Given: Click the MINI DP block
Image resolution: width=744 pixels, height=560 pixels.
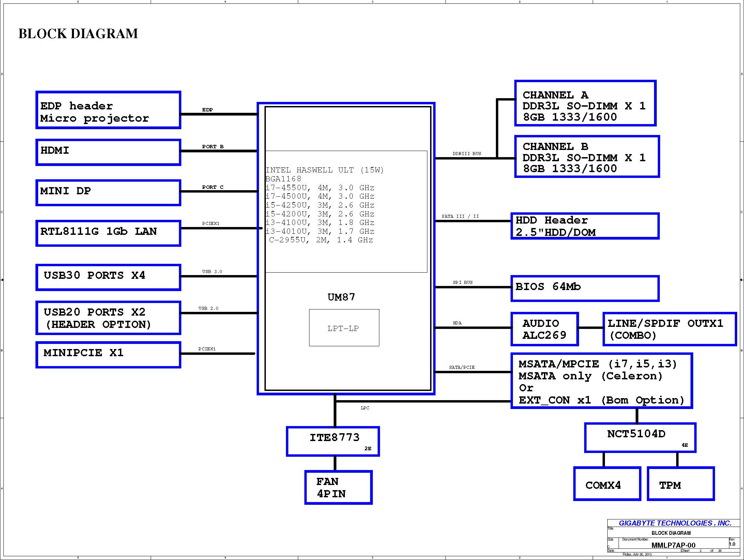Looking at the screenshot, I should pyautogui.click(x=108, y=193).
